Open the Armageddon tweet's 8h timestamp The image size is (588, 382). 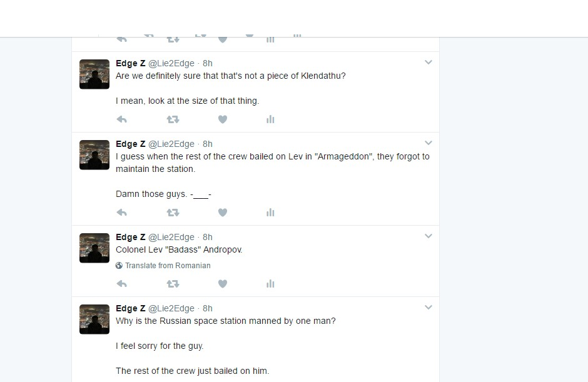[208, 144]
